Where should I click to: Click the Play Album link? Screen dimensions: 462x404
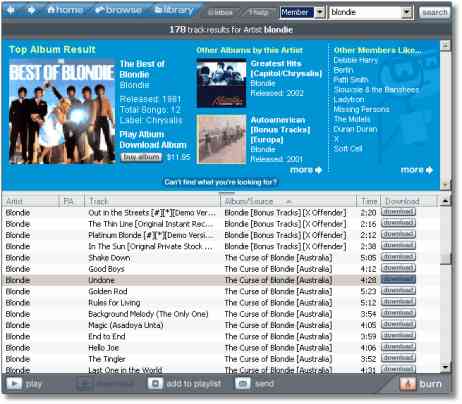tap(142, 134)
